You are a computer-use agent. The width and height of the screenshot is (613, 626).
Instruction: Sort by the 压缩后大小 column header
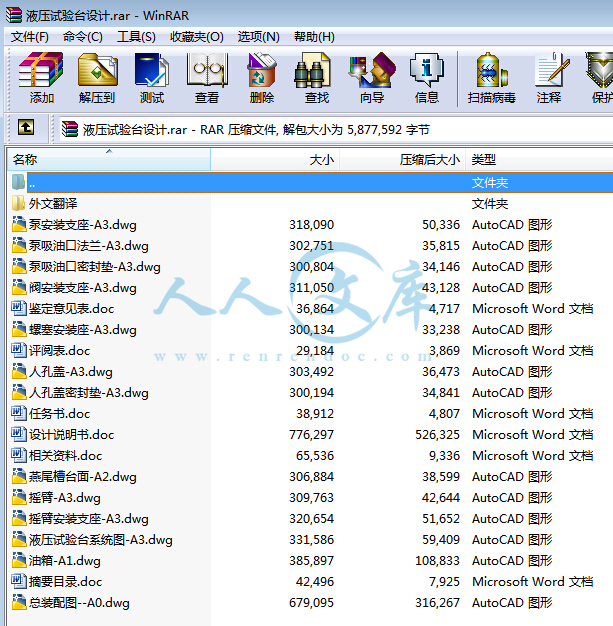[403, 159]
